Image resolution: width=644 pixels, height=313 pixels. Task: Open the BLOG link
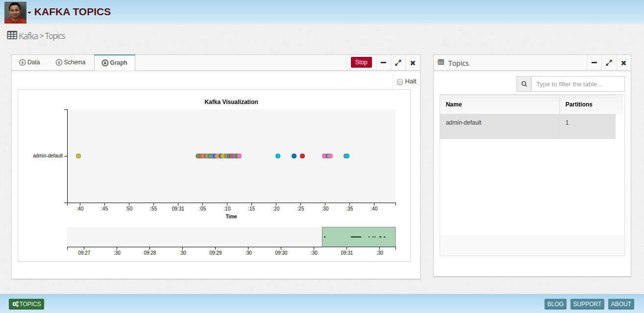tap(555, 304)
